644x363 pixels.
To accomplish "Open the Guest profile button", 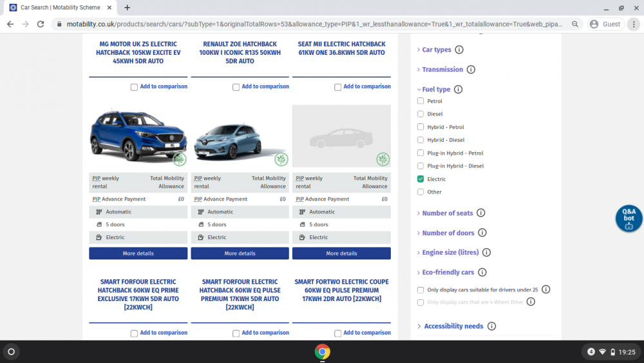I will [605, 25].
